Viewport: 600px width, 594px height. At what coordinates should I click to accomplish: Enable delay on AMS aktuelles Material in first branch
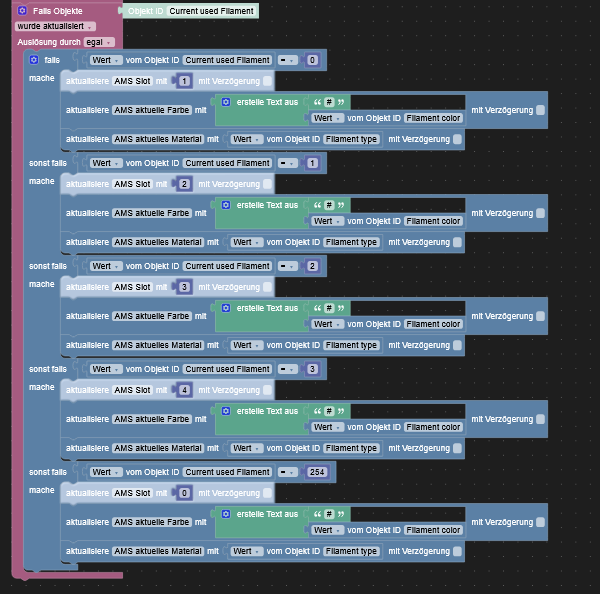[457, 139]
